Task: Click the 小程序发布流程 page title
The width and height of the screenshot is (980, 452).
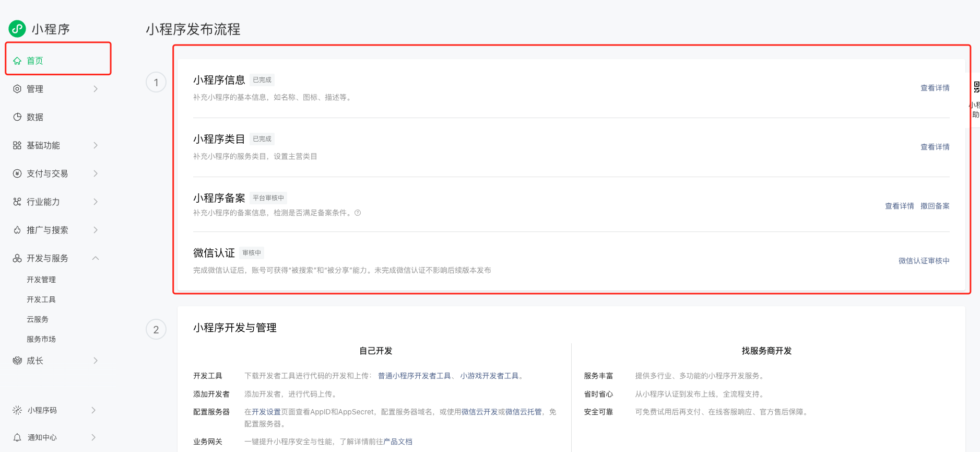Action: (x=193, y=29)
